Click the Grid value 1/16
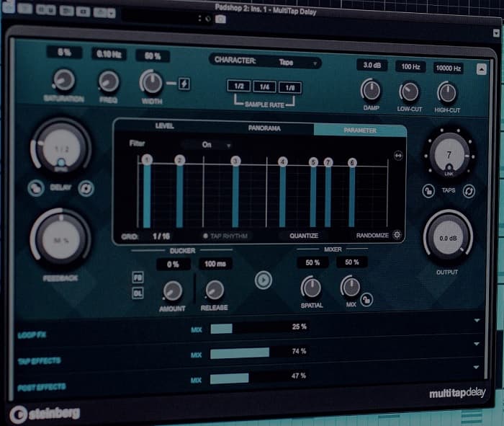 (161, 236)
